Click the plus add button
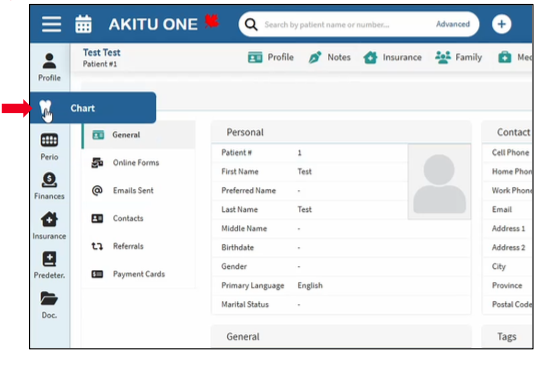Screen dimensions: 552x372 click(x=501, y=24)
